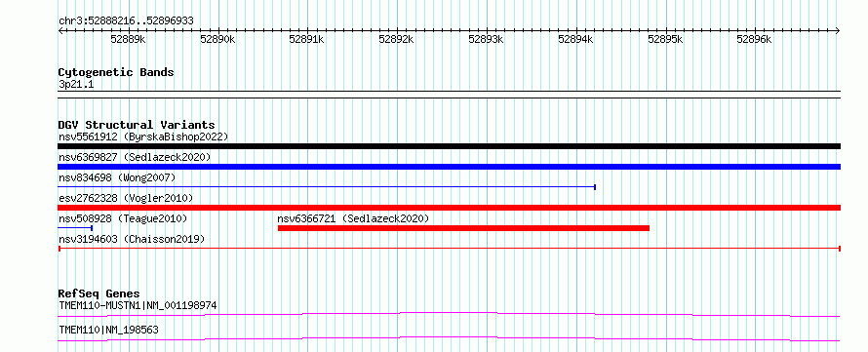The height and width of the screenshot is (352, 868).
Task: Select the blue nsv6369827 variant bar
Action: point(449,167)
